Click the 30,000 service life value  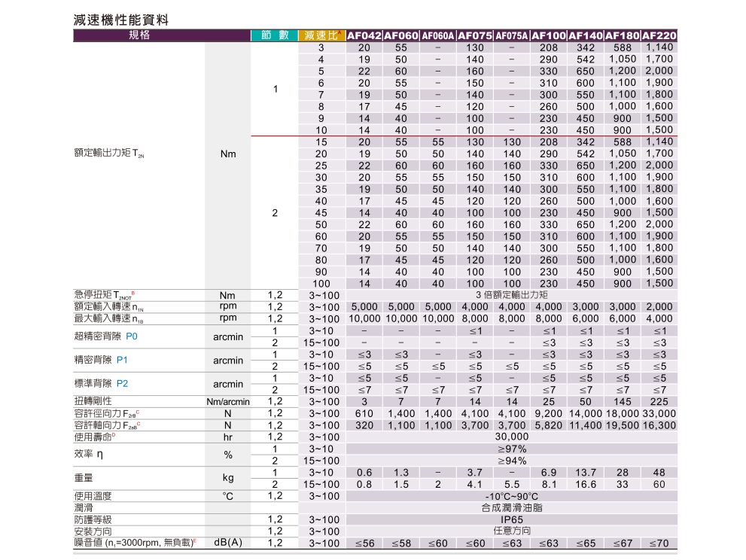click(x=511, y=437)
